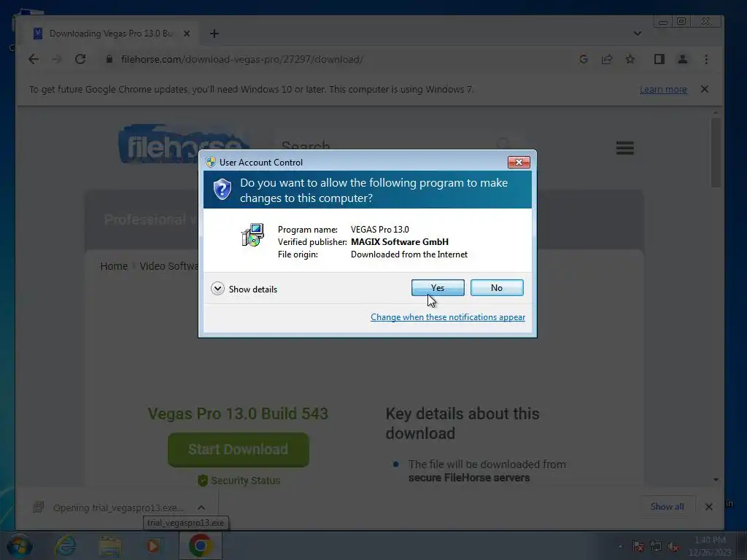Click the page vertical scrollbar
Image resolution: width=747 pixels, height=560 pixels.
pyautogui.click(x=716, y=152)
